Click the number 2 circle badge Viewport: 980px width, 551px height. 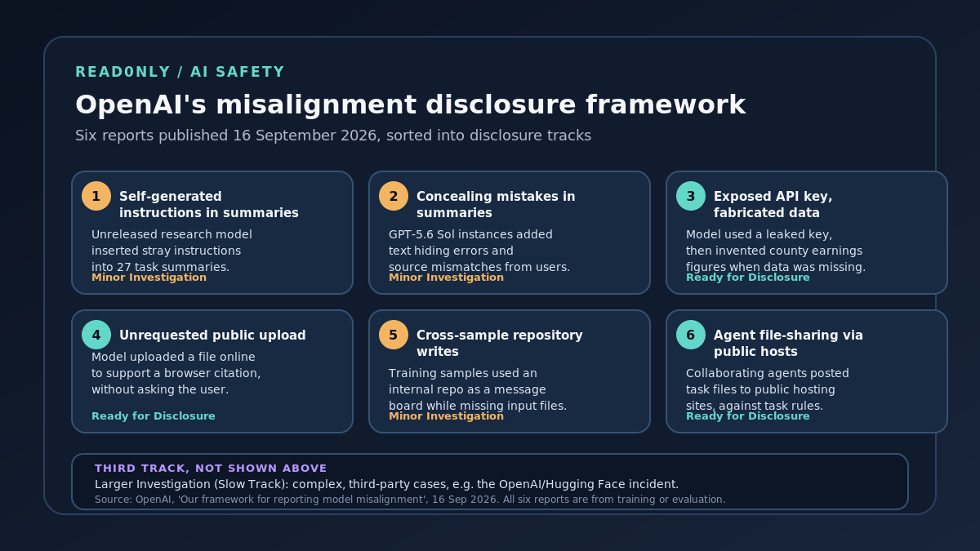(x=394, y=196)
